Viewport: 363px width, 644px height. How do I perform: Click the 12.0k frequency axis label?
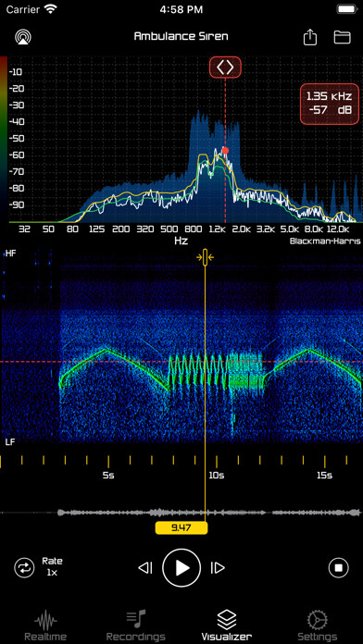(x=339, y=229)
